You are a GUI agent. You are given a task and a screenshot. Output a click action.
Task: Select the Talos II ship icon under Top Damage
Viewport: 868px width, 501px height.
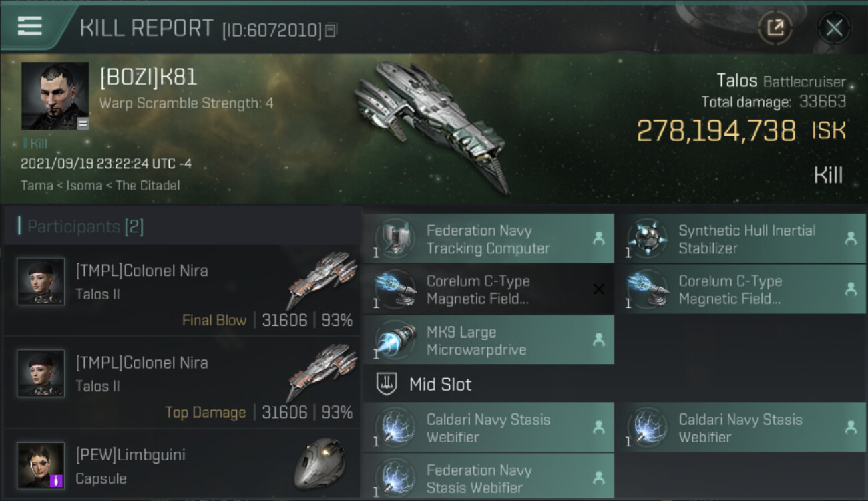click(321, 372)
